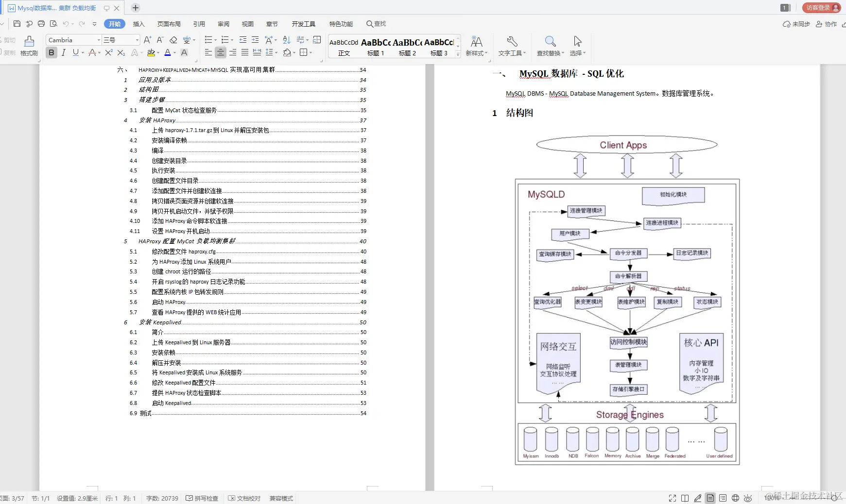Click the 拼写检查 status bar button
The image size is (846, 504).
tap(202, 498)
